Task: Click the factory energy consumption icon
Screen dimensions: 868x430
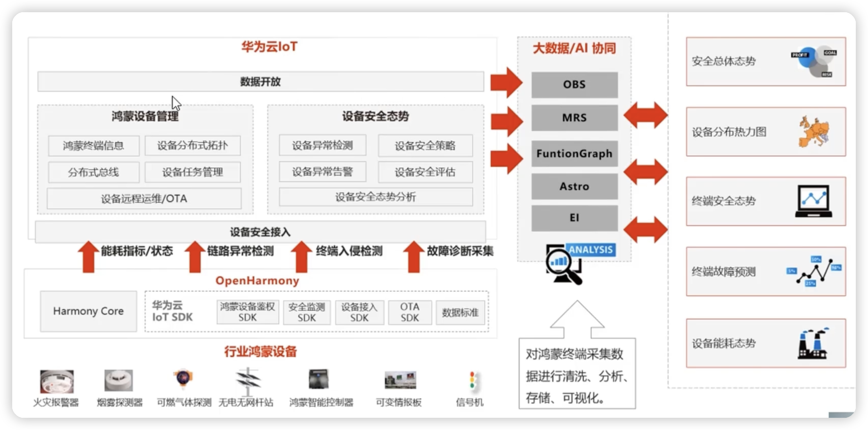Action: click(813, 344)
